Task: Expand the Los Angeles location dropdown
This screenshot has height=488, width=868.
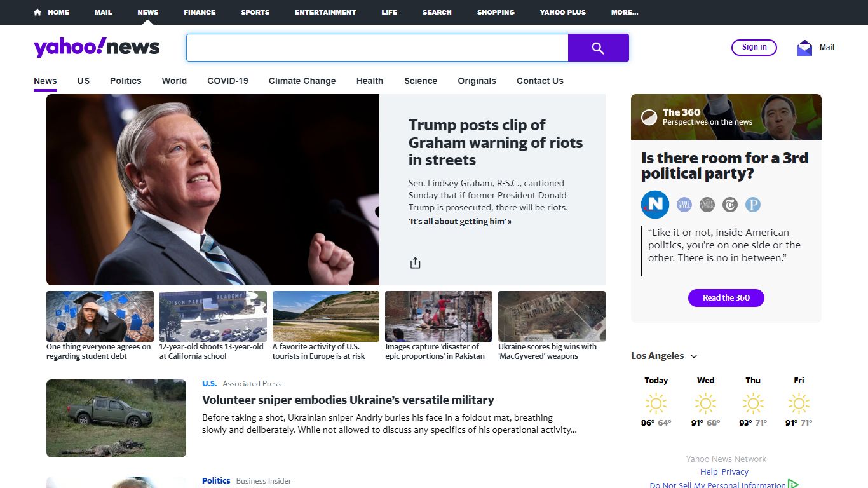Action: (x=694, y=356)
